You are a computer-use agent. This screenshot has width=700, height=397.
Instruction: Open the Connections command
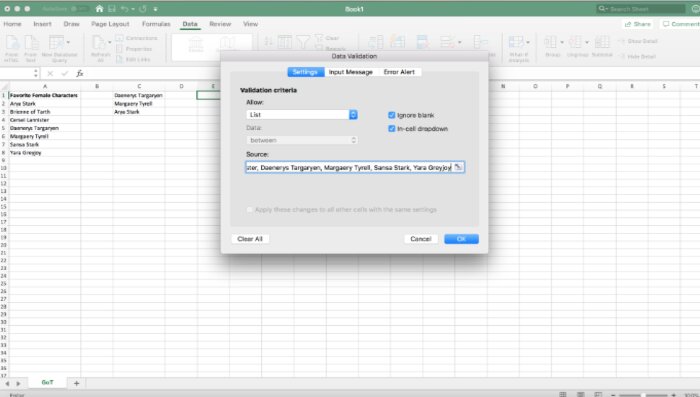coord(137,38)
